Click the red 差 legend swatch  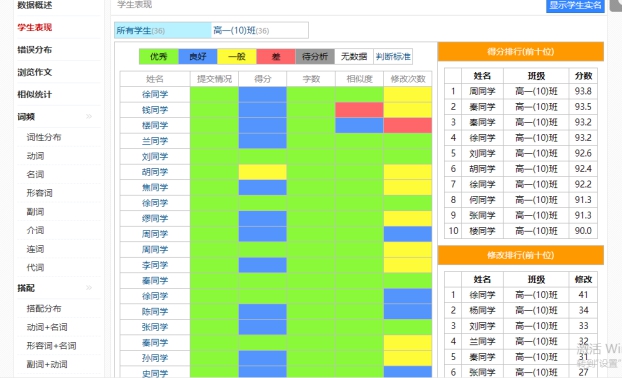click(x=276, y=56)
